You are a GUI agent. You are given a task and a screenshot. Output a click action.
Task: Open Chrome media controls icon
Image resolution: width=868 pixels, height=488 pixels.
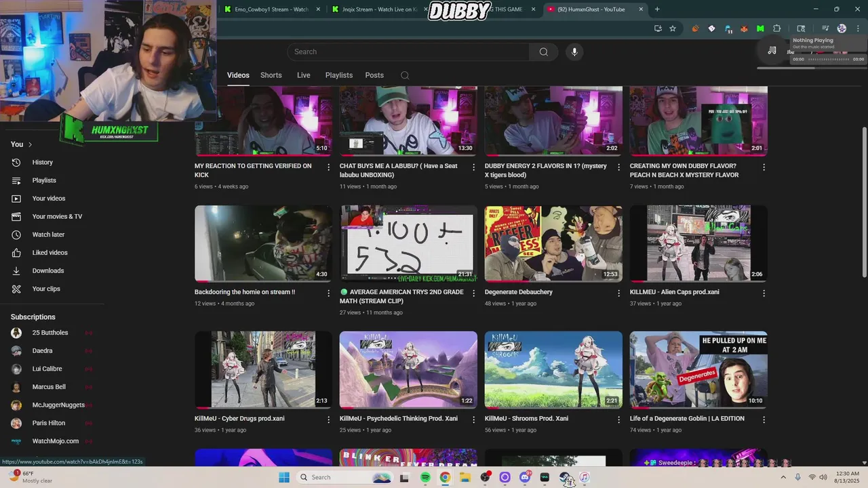click(x=825, y=28)
